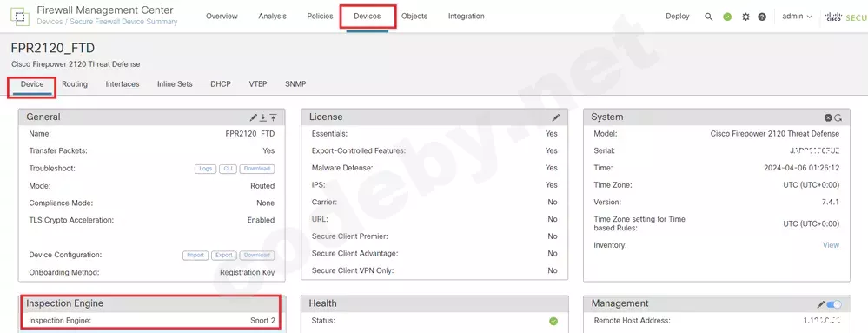Click the Troubleshoot Logs button
This screenshot has height=333, width=868.
pos(205,169)
